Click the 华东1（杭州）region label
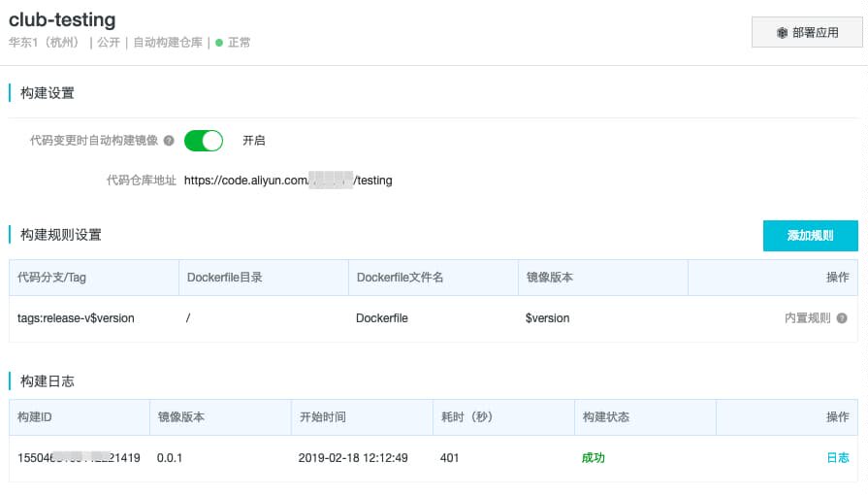Viewport: 868px width, 495px height. pyautogui.click(x=46, y=43)
